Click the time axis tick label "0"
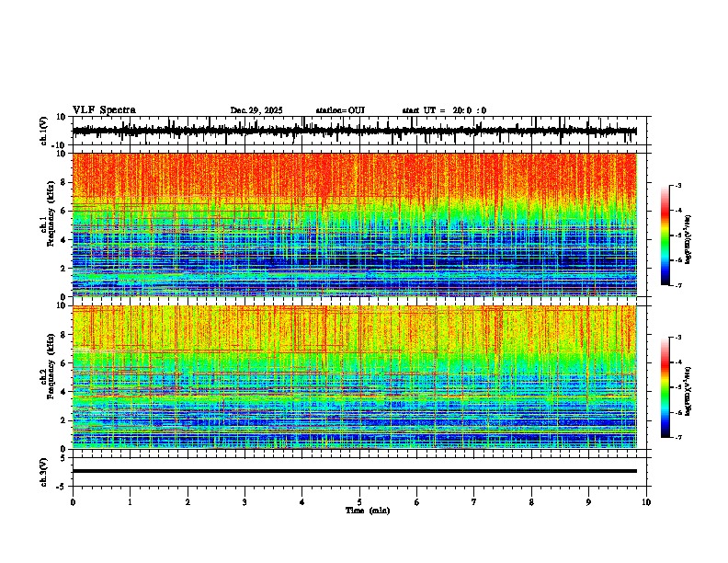The image size is (728, 563). coord(73,502)
